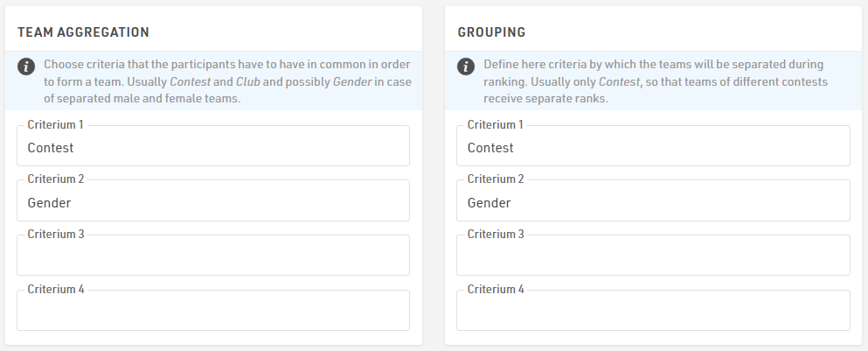Select the empty Criterium 4 field in Team Aggregation
Image resolution: width=868 pixels, height=351 pixels.
click(213, 312)
